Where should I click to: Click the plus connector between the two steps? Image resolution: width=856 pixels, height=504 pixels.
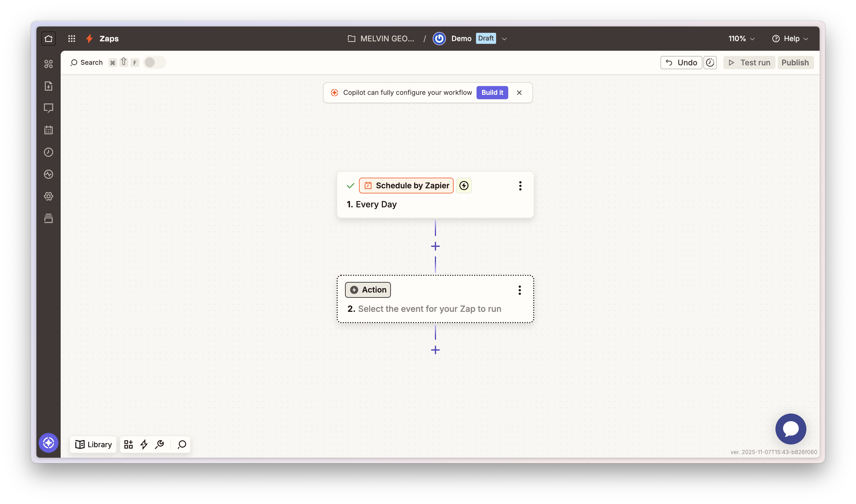point(435,246)
